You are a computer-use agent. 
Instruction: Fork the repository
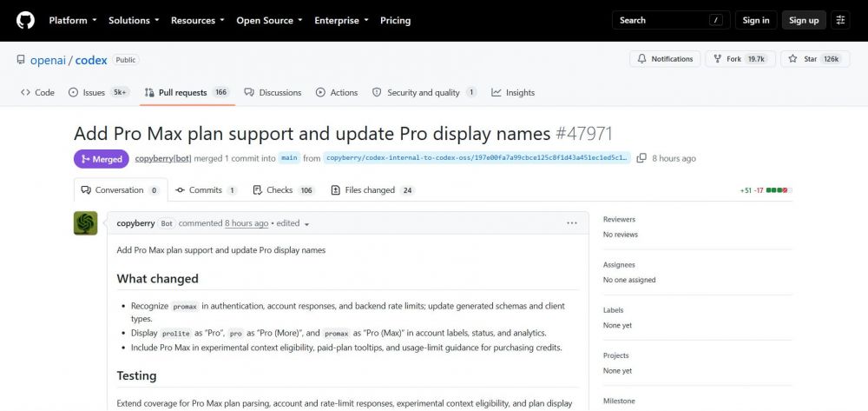click(740, 59)
